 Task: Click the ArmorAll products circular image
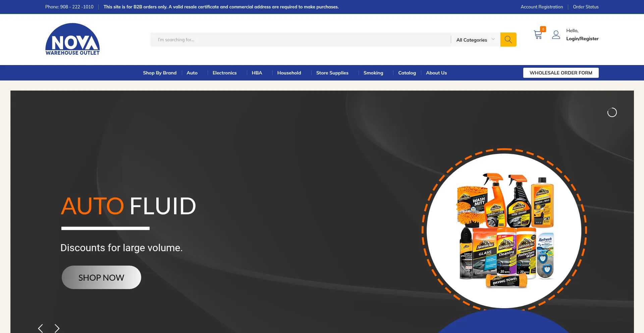(504, 231)
